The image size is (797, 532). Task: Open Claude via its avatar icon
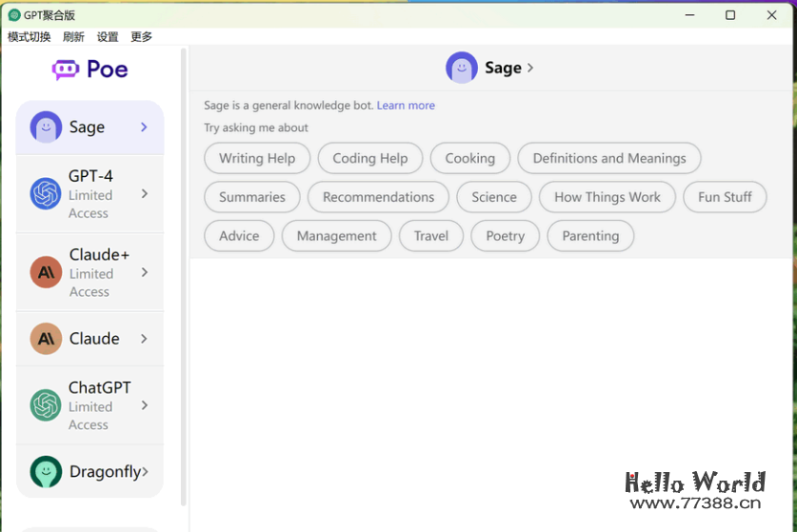click(46, 339)
